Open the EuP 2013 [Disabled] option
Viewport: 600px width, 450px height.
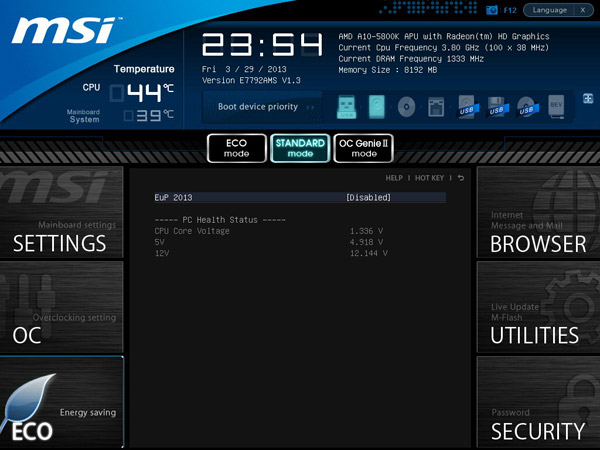300,197
